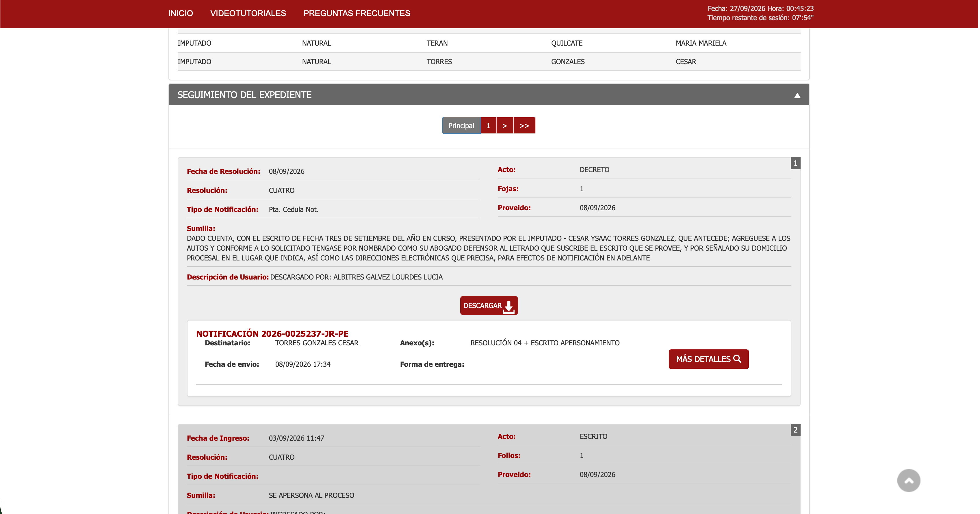Click the 08/09/2026 17:34 send date
980x514 pixels.
pos(303,364)
